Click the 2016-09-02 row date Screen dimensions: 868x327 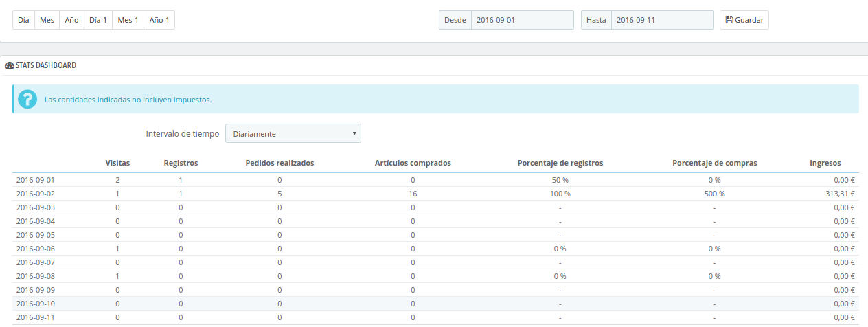(35, 194)
